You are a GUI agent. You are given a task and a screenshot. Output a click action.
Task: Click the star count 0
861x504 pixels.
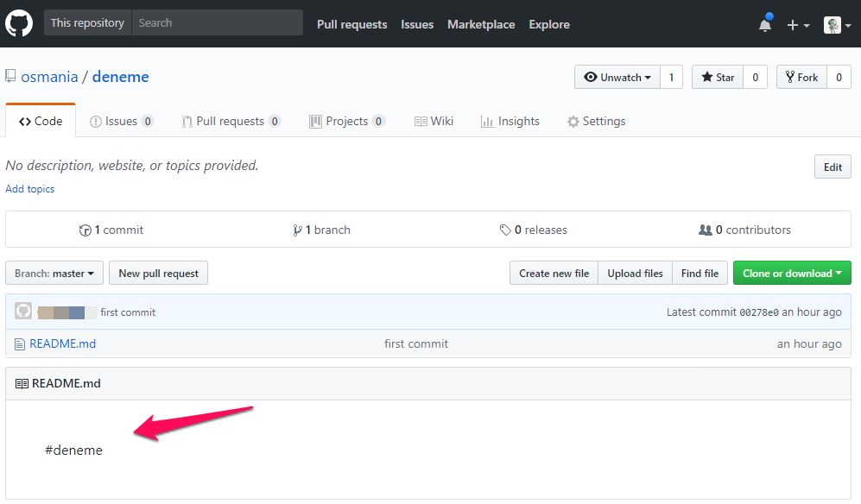point(756,78)
